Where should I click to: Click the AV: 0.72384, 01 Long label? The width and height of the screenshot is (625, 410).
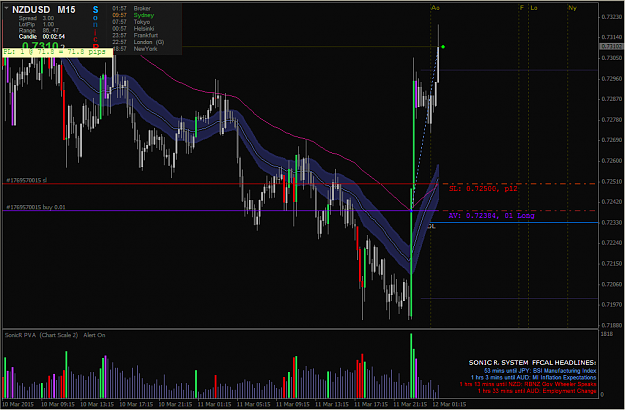(491, 216)
